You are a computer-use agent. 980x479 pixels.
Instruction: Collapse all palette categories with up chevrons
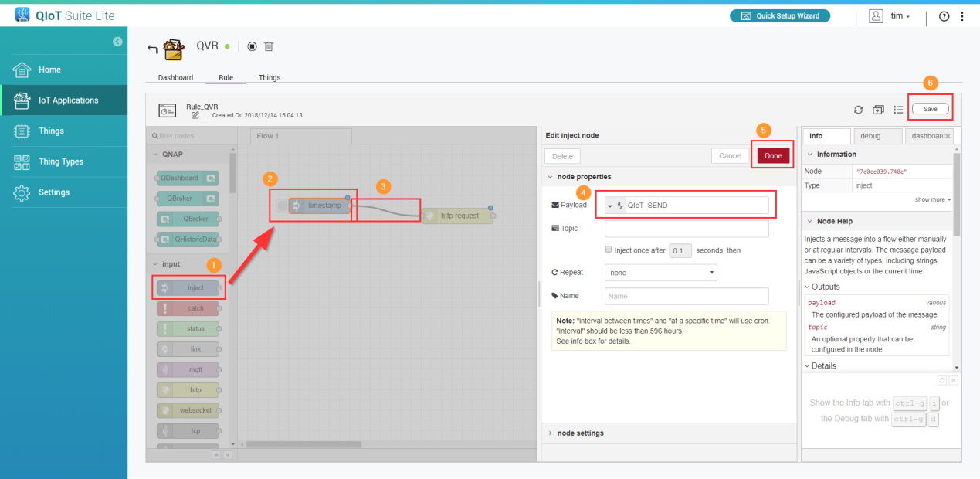[216, 455]
